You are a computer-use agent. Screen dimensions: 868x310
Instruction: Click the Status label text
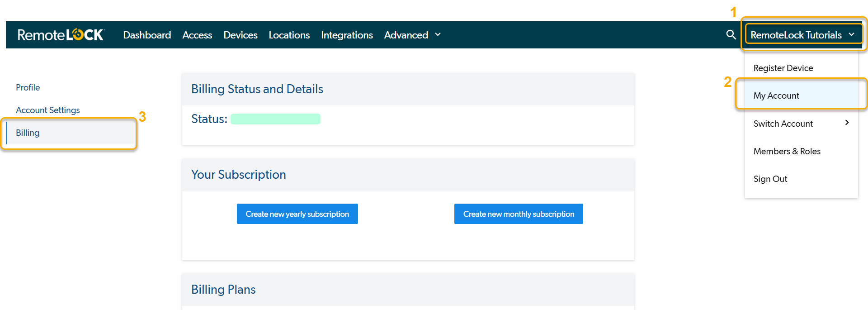[209, 119]
